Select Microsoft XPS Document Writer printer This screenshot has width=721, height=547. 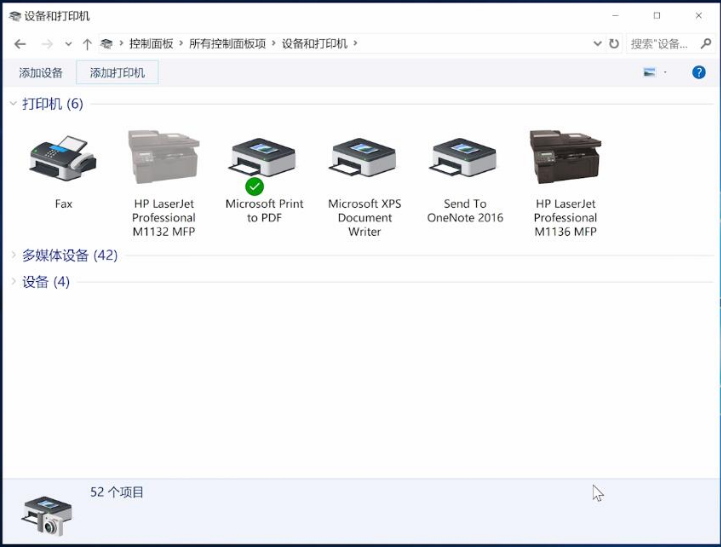pyautogui.click(x=364, y=158)
